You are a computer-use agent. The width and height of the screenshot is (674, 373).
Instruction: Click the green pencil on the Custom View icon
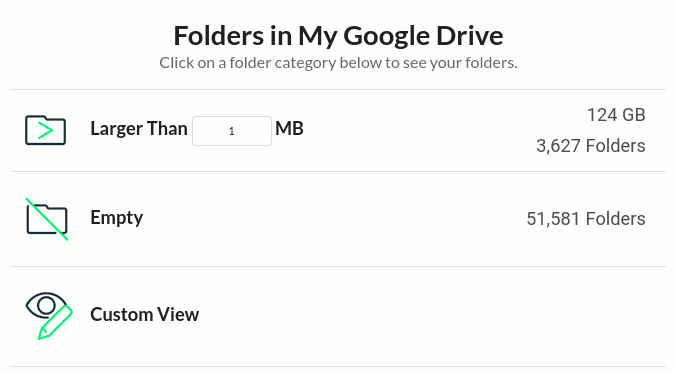[x=55, y=323]
